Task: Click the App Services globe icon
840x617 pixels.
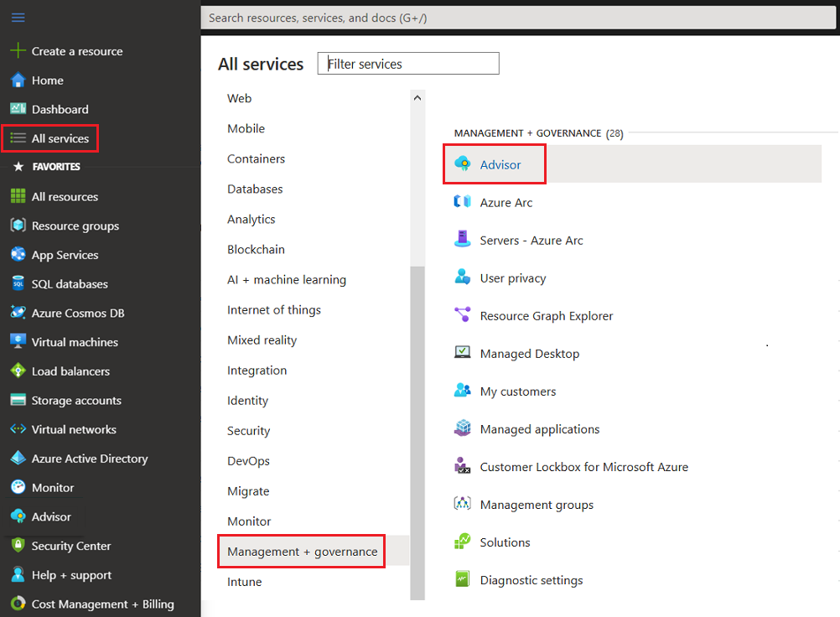Action: coord(18,254)
